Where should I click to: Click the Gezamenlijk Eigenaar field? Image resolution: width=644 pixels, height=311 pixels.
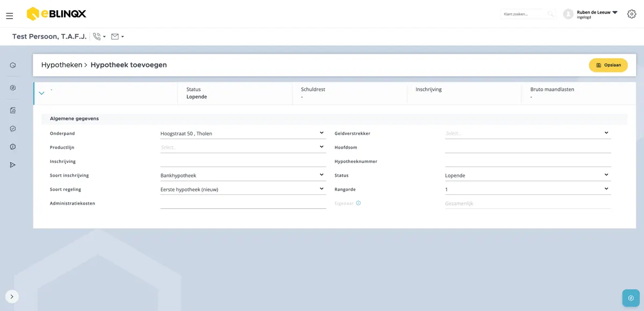tap(528, 203)
